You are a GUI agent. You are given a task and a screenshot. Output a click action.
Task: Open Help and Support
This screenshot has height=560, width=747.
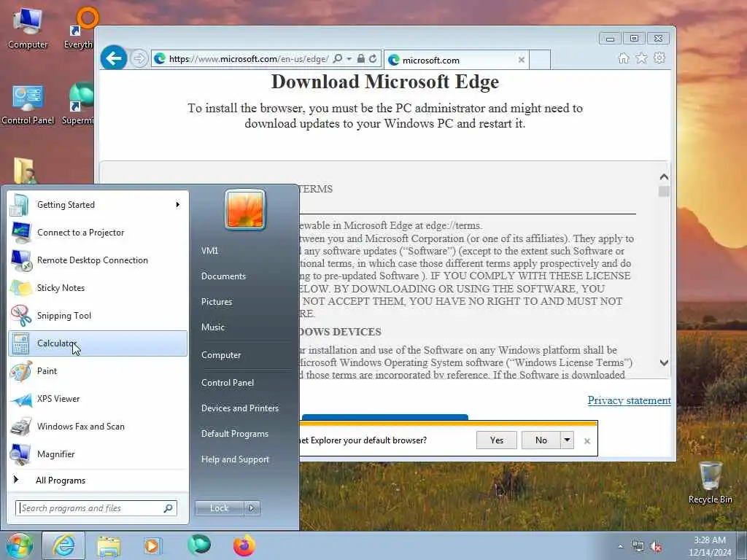tap(236, 459)
